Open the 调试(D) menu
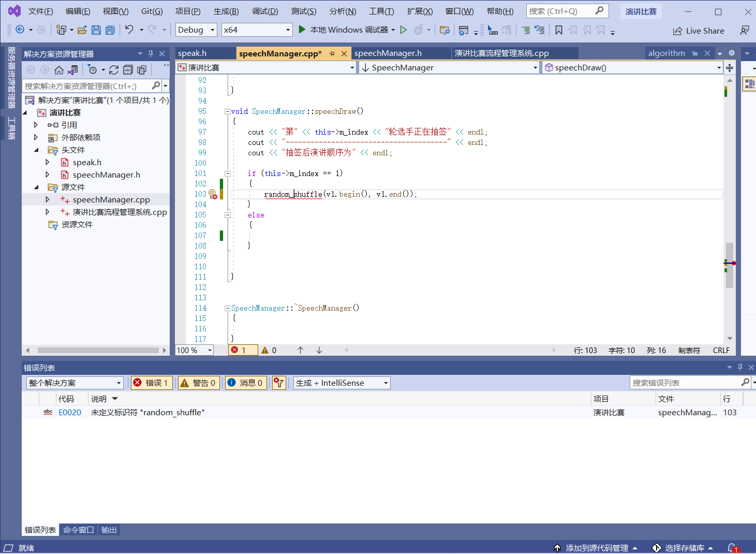The image size is (756, 554). click(265, 11)
